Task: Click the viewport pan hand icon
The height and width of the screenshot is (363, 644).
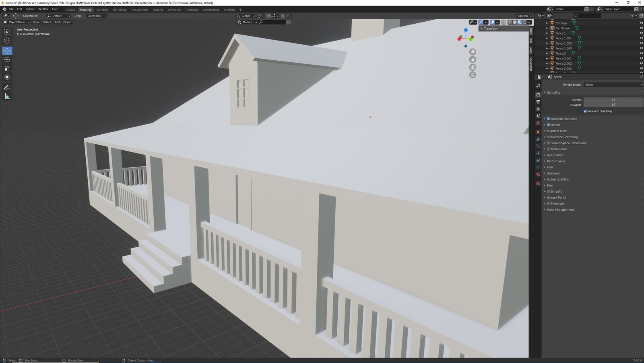Action: pyautogui.click(x=473, y=59)
